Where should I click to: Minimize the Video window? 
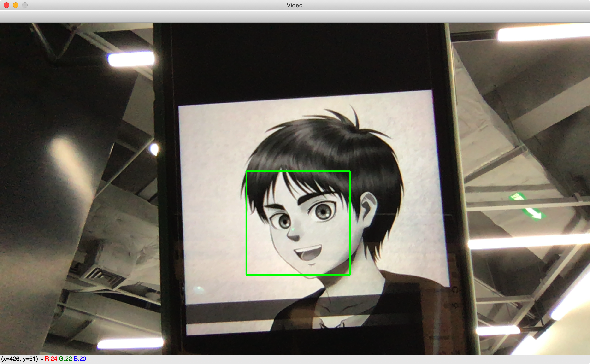(x=16, y=5)
